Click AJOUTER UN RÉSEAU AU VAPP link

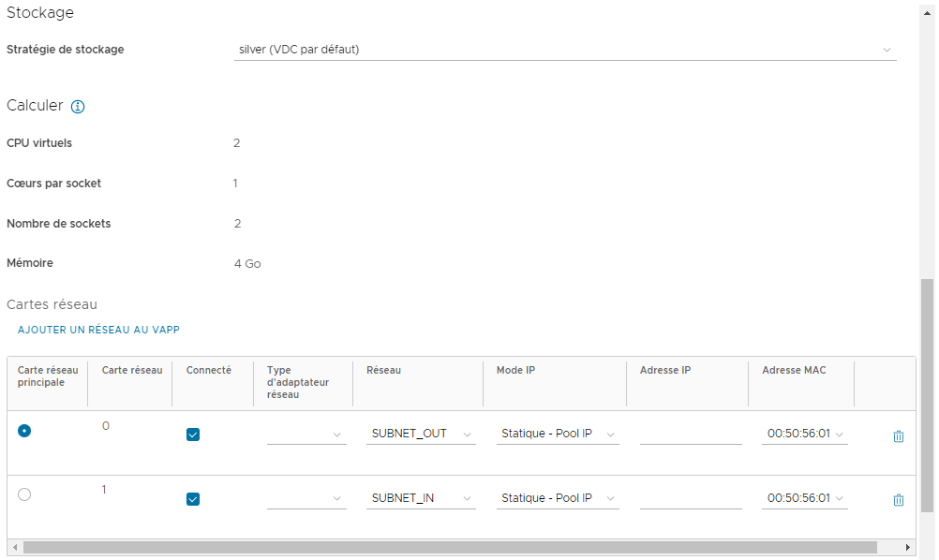tap(98, 330)
